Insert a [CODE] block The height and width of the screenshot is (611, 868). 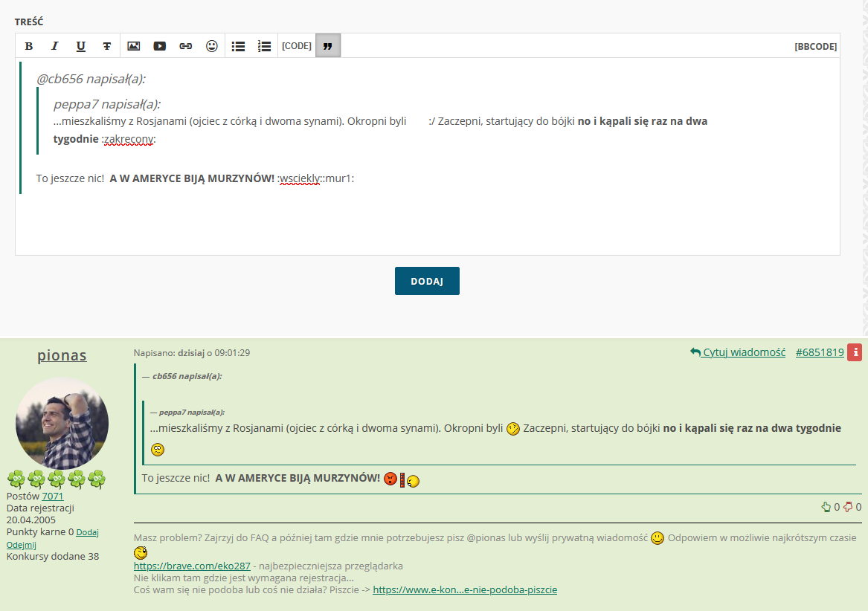pyautogui.click(x=296, y=46)
